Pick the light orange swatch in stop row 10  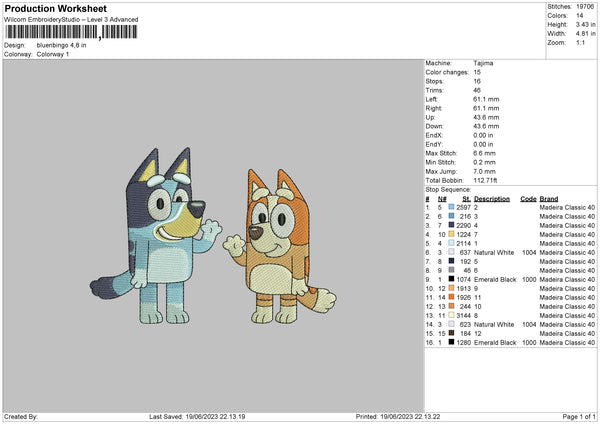point(451,288)
